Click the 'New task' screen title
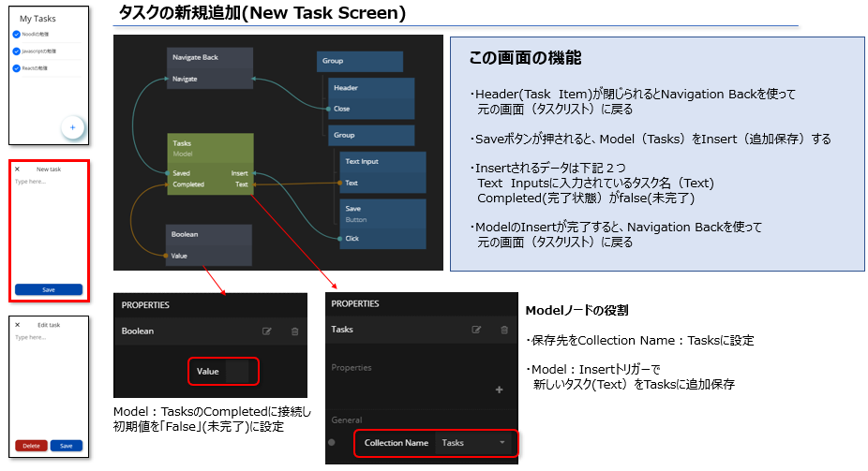This screenshot has width=868, height=471. click(x=49, y=169)
